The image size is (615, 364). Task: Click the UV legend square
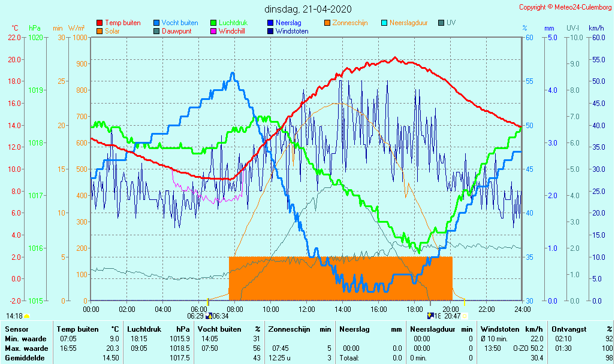pyautogui.click(x=442, y=23)
